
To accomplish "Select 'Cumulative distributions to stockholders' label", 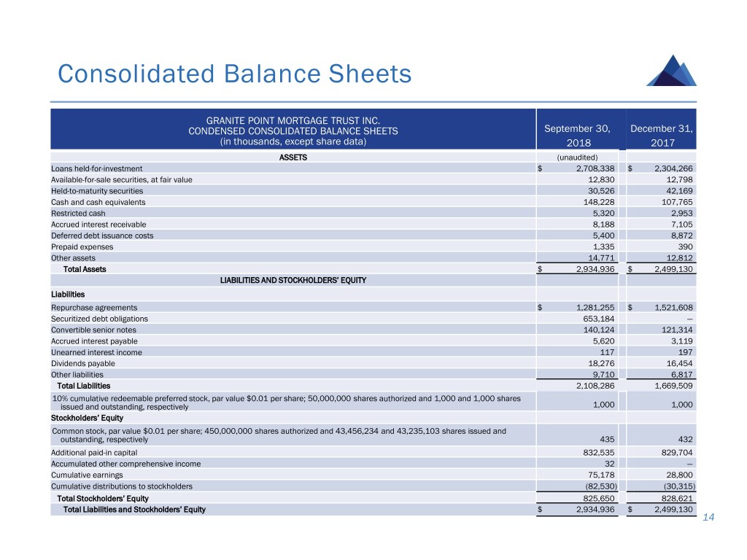I will 122,486.
